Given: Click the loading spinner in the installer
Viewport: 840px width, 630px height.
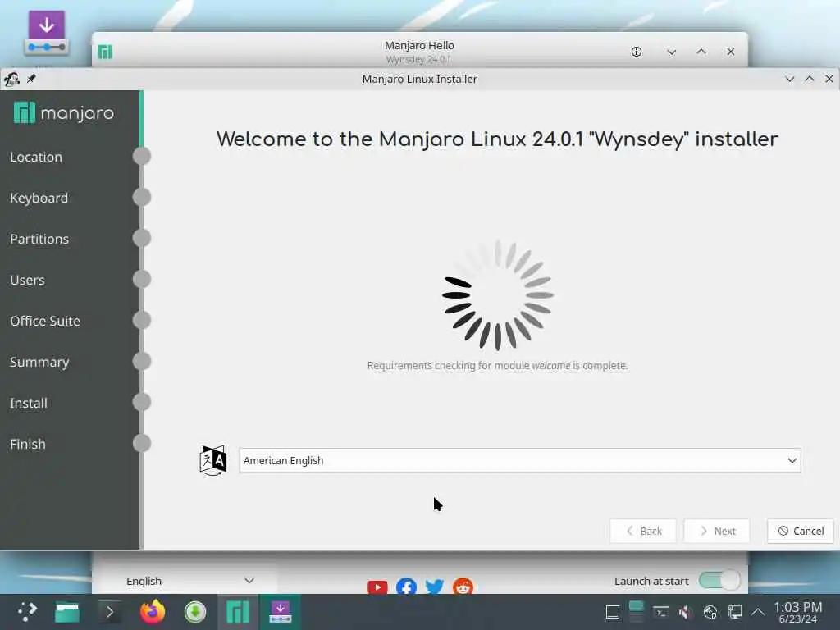Looking at the screenshot, I should 498,294.
